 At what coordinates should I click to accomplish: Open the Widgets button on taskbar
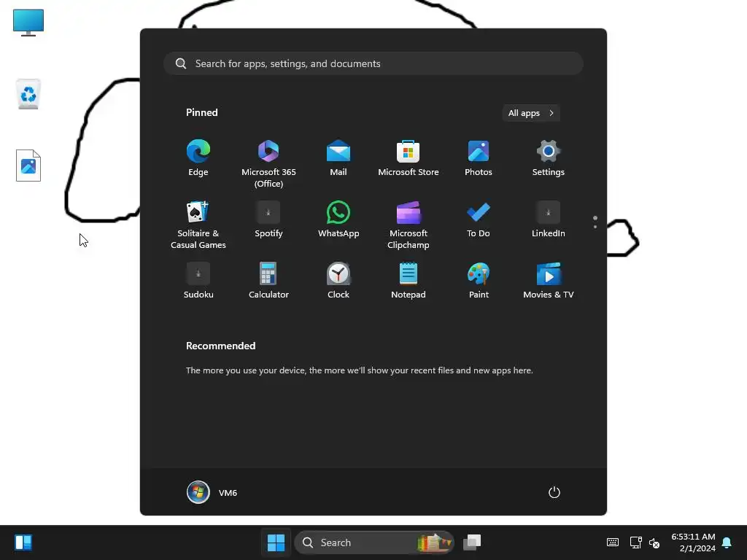[x=23, y=542]
